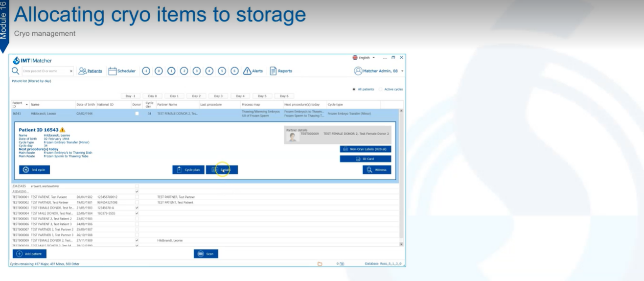Viewport: 644px width, 281px height.
Task: Open the Scheduler calendar icon
Action: [112, 71]
